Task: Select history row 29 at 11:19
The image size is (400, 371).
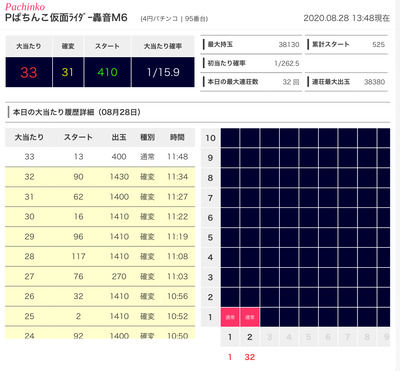Action: [x=100, y=237]
